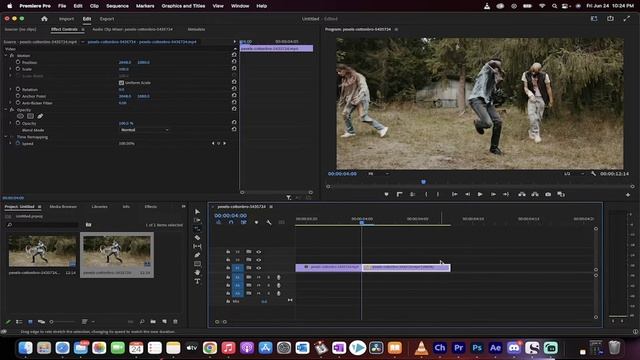Viewport: 640px width, 360px height.
Task: Open the Quick Export icon top right
Action: [610, 19]
